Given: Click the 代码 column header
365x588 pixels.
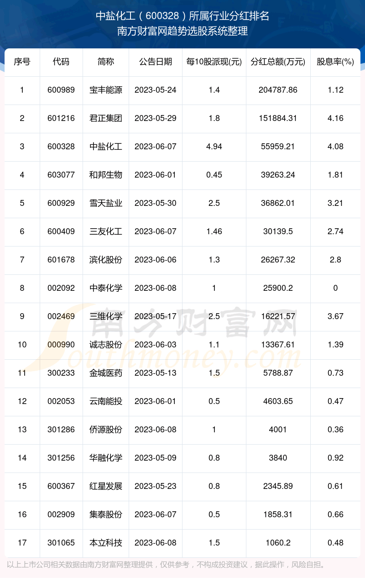Looking at the screenshot, I should pyautogui.click(x=61, y=62).
